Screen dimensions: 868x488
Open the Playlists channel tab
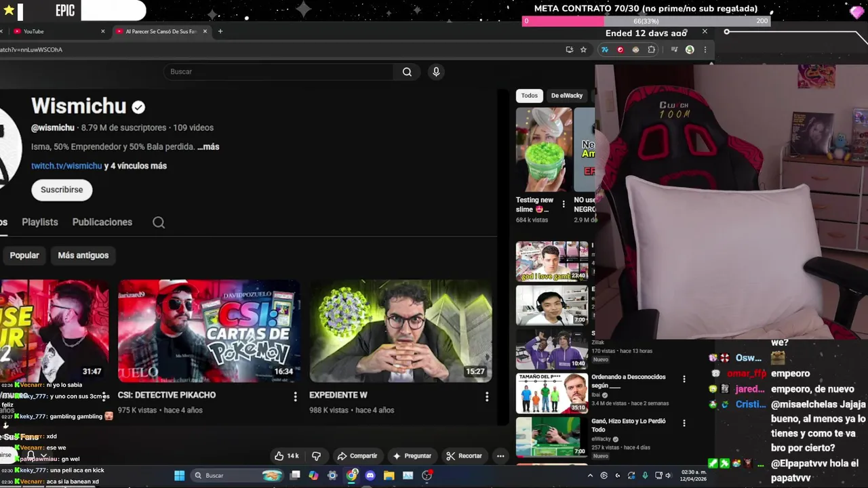40,222
